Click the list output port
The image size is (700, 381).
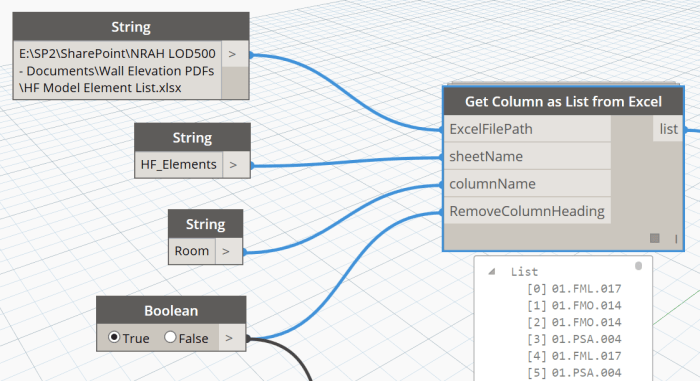(668, 129)
